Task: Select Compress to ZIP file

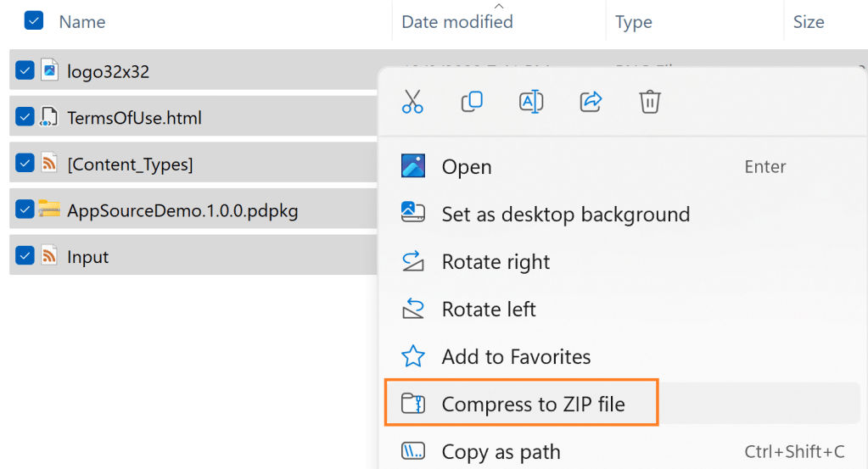Action: coord(533,405)
